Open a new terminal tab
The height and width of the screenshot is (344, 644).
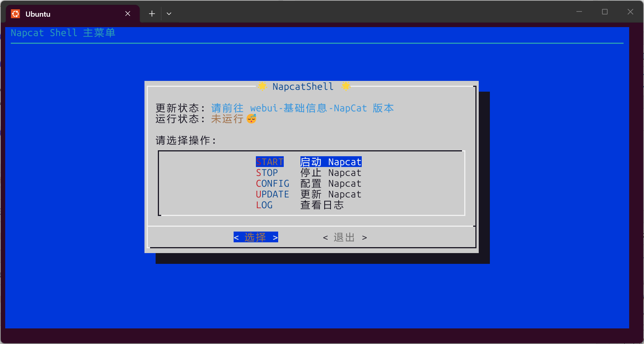[x=152, y=14]
